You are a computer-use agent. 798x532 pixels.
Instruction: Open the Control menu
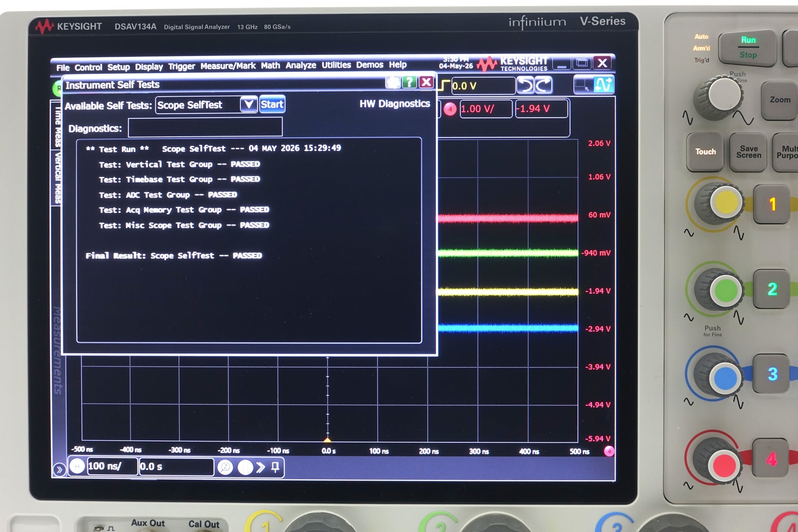(x=88, y=67)
